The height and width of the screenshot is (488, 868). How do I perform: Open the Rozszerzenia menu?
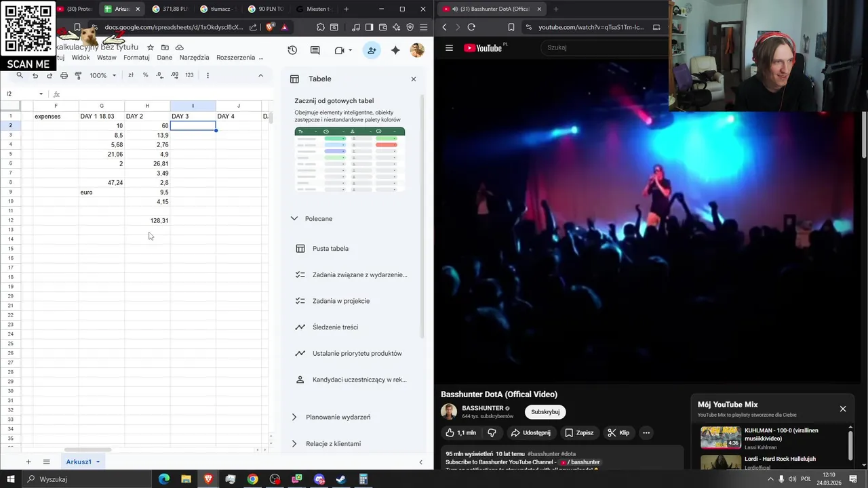(235, 58)
